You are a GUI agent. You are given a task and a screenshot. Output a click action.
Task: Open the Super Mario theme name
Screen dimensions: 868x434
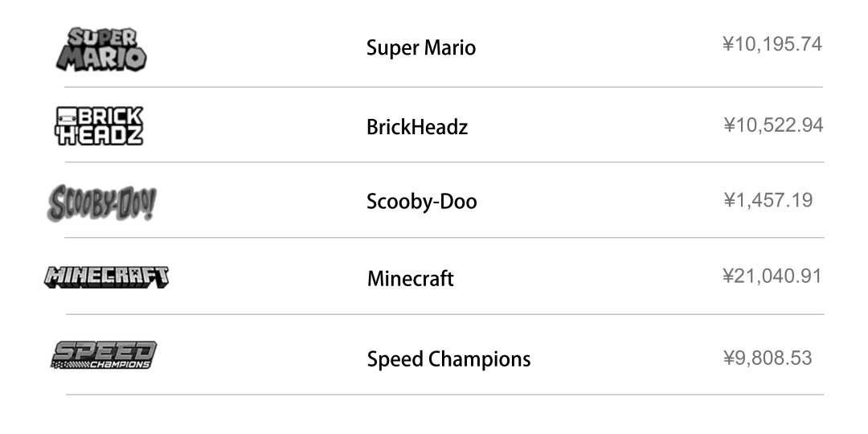tap(420, 47)
